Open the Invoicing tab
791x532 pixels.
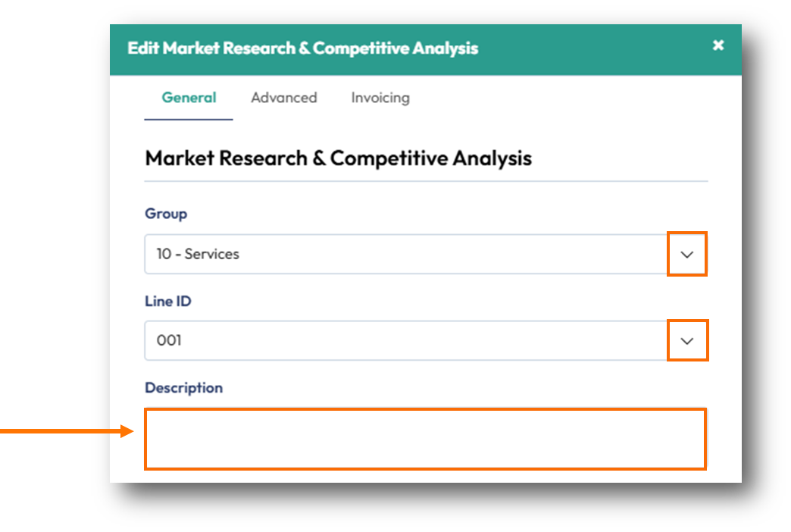coord(380,98)
